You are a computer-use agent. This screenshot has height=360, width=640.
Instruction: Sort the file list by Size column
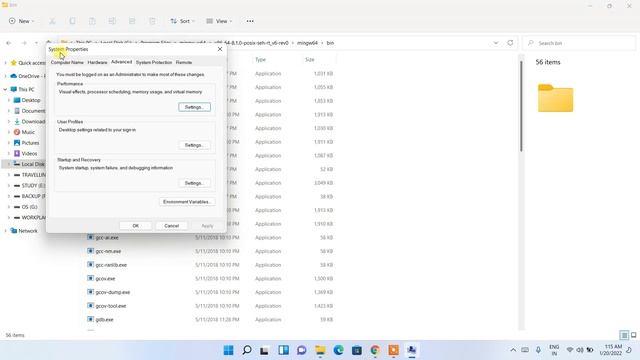pyautogui.click(x=310, y=60)
